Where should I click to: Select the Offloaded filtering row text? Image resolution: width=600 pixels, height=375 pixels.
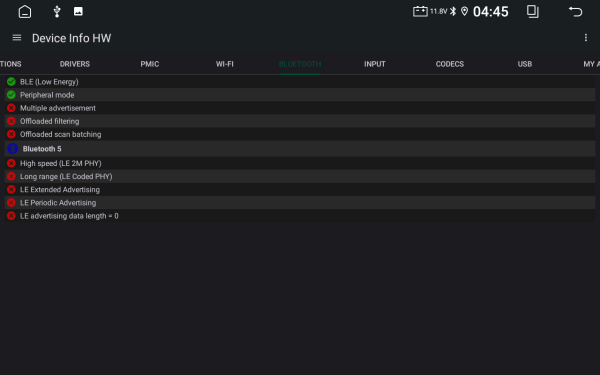point(50,121)
